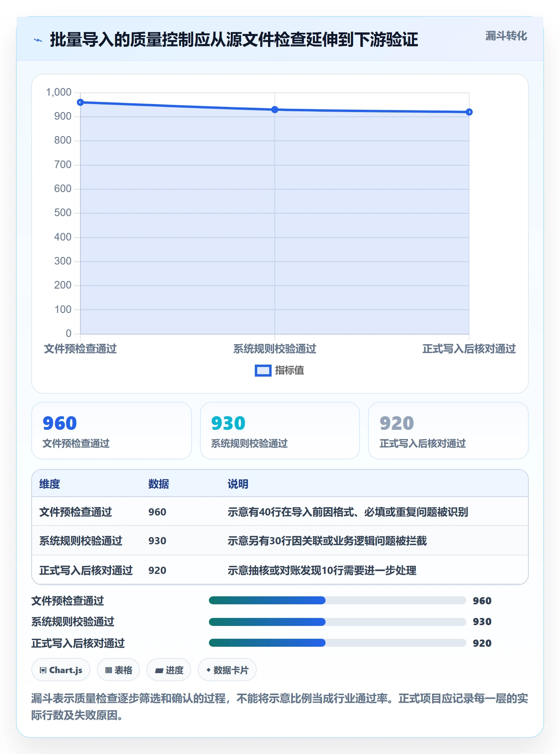The height and width of the screenshot is (754, 560).
Task: Click progress value 930 at bar end
Action: [x=482, y=622]
